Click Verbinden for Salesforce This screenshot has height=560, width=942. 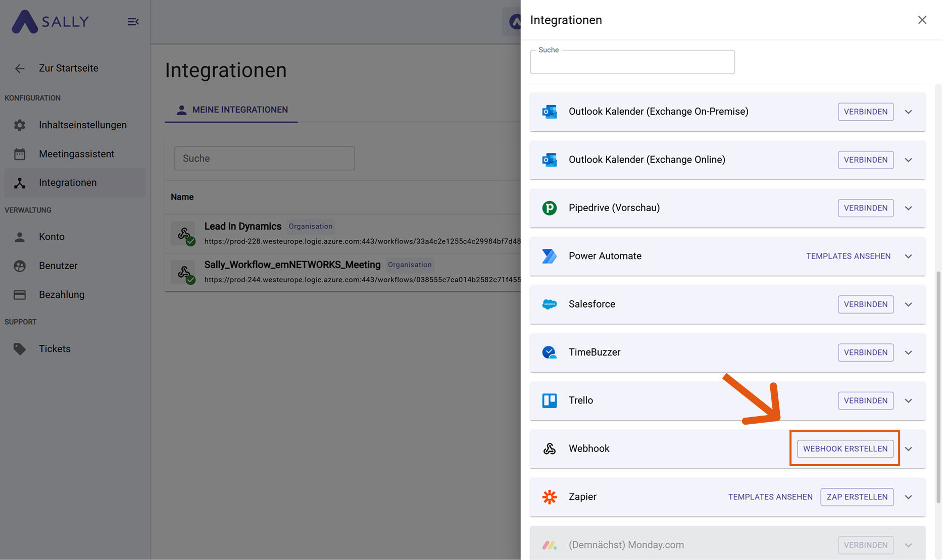tap(866, 304)
